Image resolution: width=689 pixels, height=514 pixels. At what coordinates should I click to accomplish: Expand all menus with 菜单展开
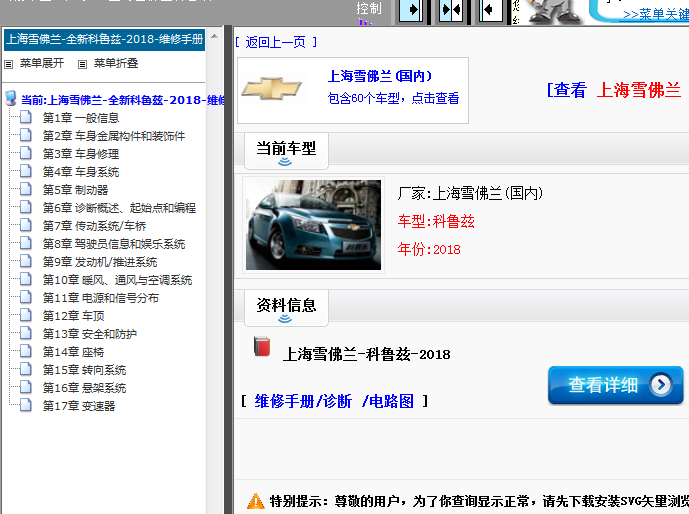[42, 63]
